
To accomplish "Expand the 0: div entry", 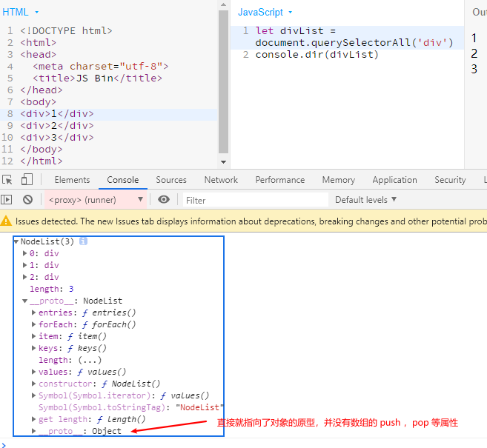I will 25,253.
